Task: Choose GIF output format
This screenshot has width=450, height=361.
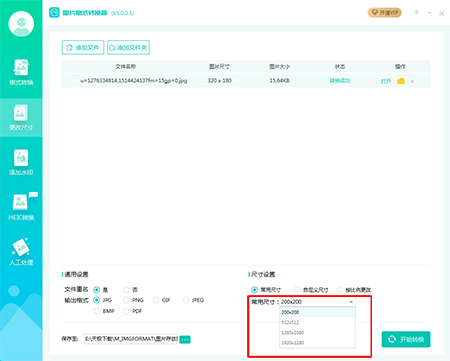Action: point(156,300)
